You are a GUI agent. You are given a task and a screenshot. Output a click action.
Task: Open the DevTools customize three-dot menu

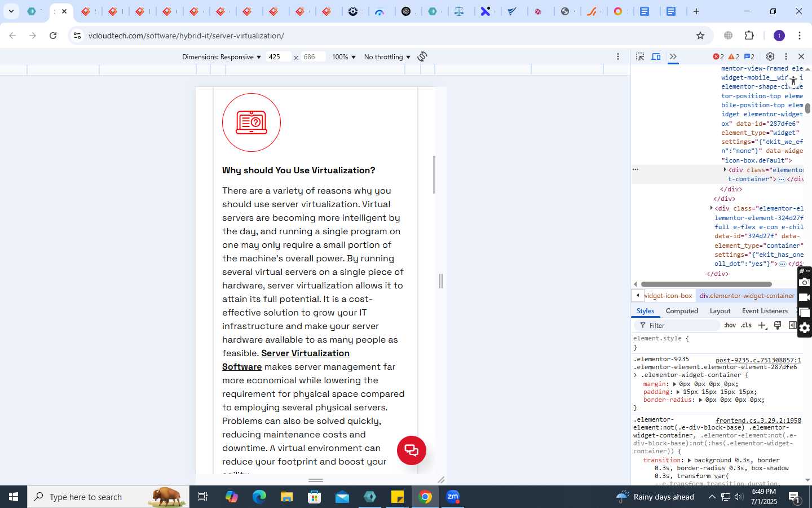coord(786,56)
